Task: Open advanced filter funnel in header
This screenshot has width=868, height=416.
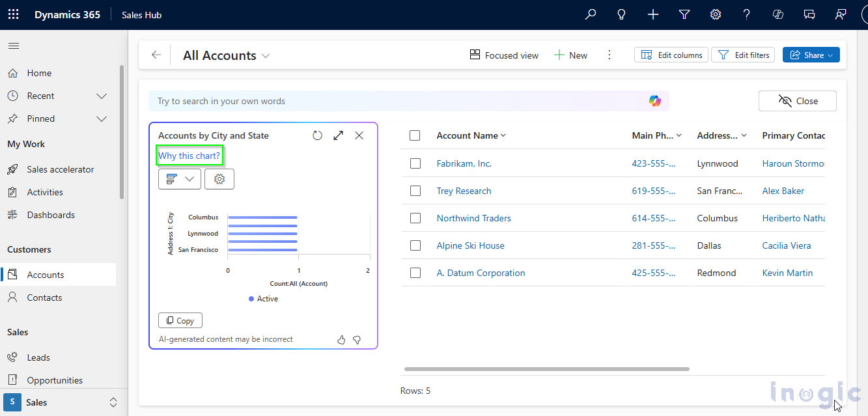Action: tap(684, 14)
